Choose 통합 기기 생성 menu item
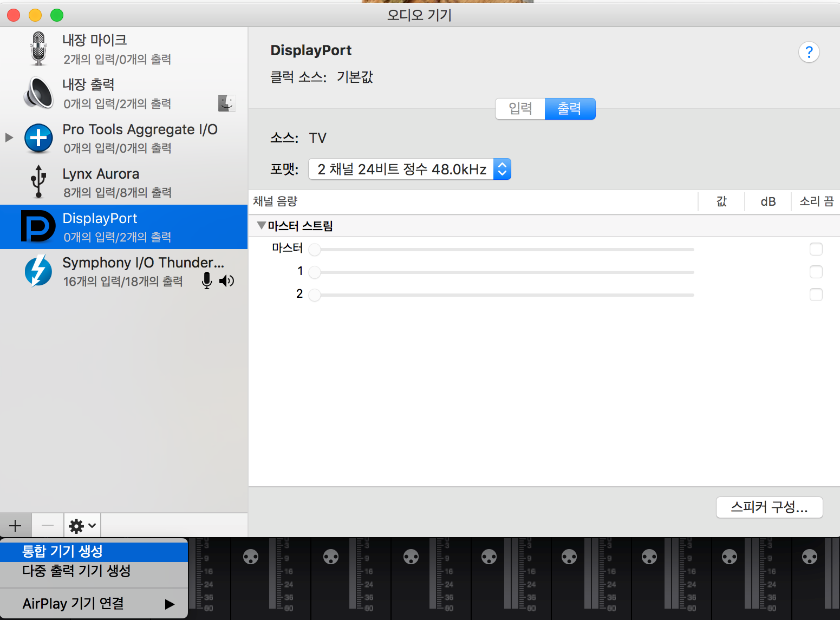This screenshot has width=840, height=620. (x=94, y=551)
